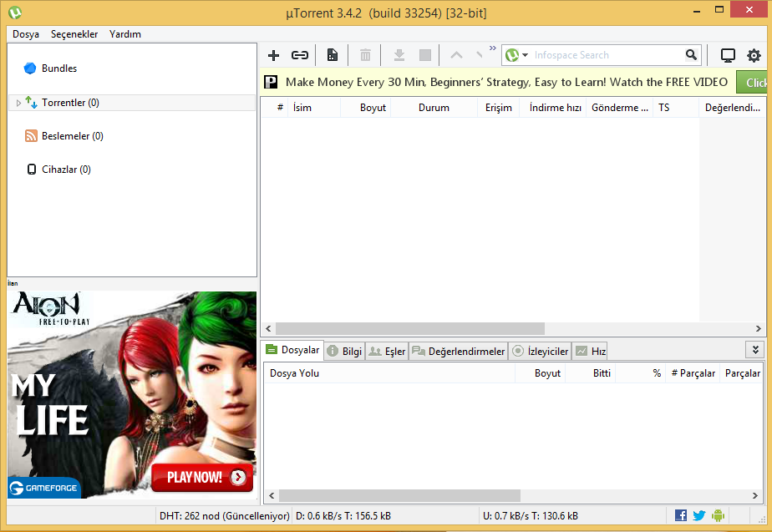Screen dimensions: 772x532
Task: Click PLAY NOW! button in Aion ad
Action: click(x=201, y=477)
